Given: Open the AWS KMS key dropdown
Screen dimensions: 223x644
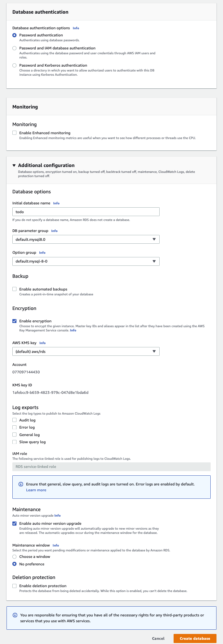Looking at the screenshot, I should click(86, 352).
